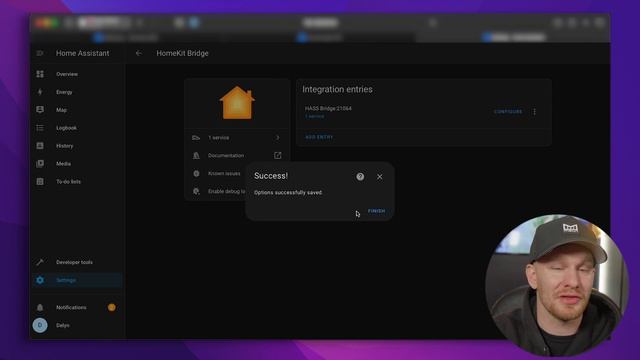Close the Success dialog with X

tap(380, 177)
